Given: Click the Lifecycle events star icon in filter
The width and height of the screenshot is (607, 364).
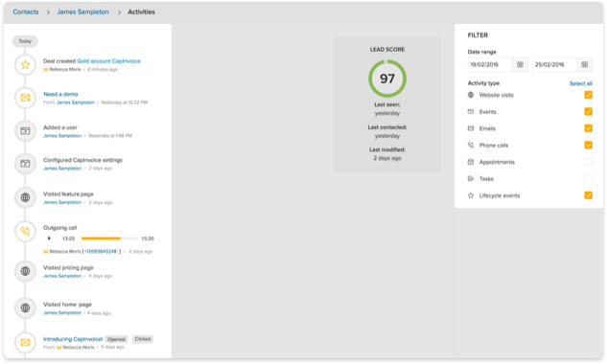Looking at the screenshot, I should [x=471, y=195].
